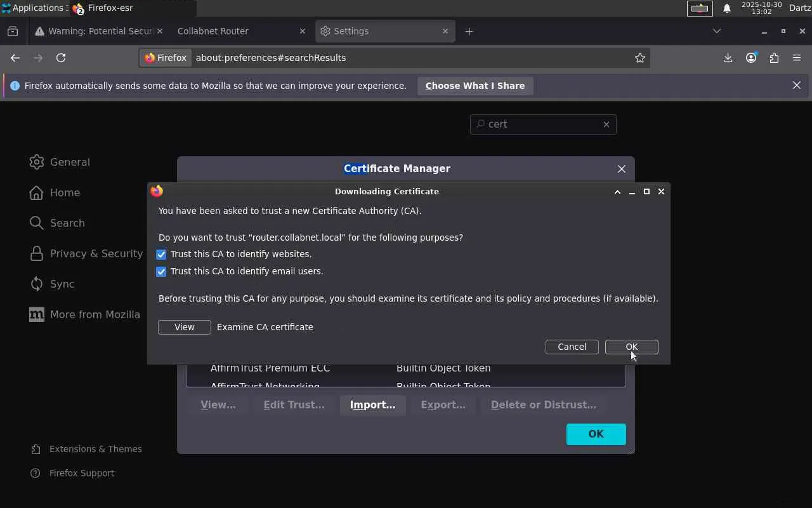812x508 pixels.
Task: Dismiss the data sharing notification bar
Action: [797, 85]
